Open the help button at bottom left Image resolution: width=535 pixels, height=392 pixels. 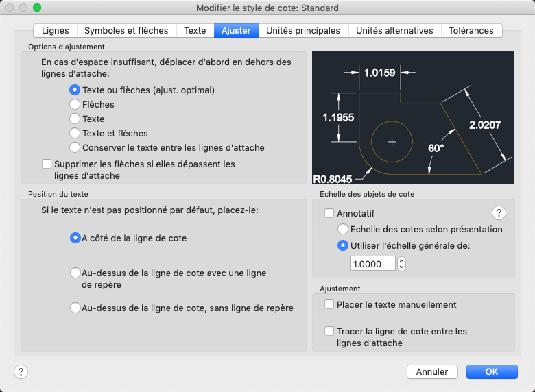point(21,371)
